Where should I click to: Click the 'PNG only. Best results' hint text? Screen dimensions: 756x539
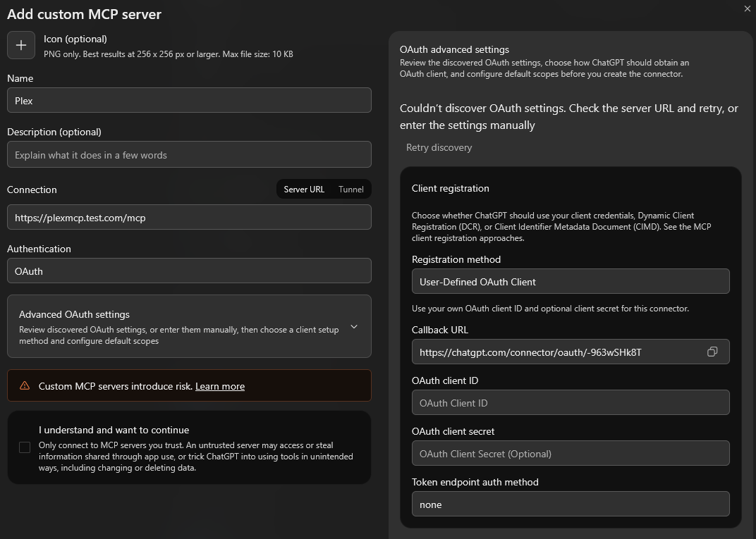tap(169, 54)
